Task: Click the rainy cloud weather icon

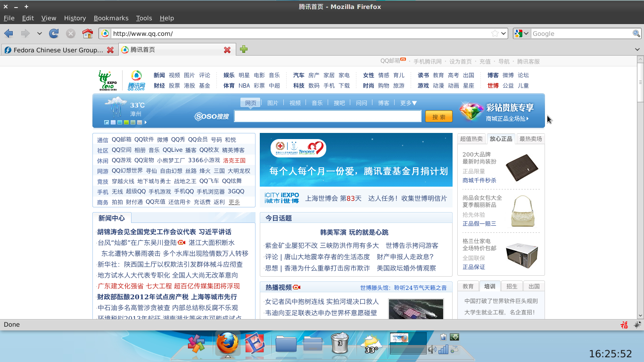Action: click(x=116, y=107)
